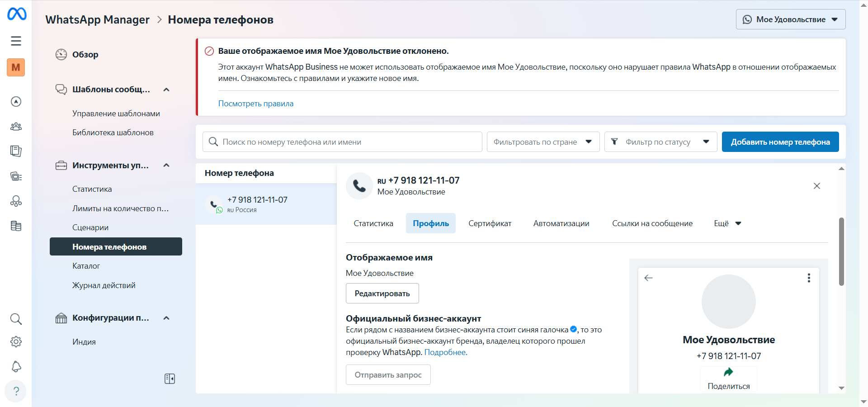Click the help question mark icon
This screenshot has height=407, width=868.
point(16,391)
